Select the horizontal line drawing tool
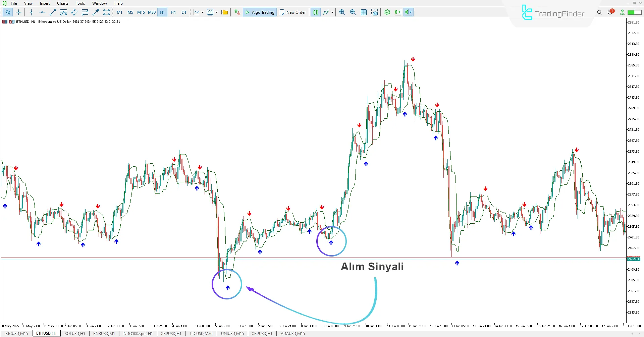Screen dimensions: 644x337 coord(42,12)
